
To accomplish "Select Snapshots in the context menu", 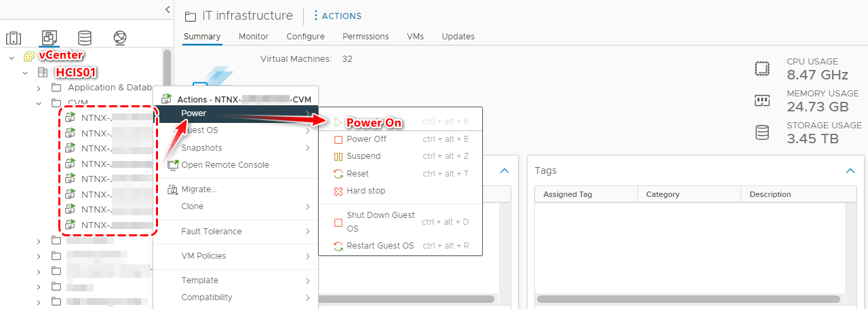I will [201, 148].
